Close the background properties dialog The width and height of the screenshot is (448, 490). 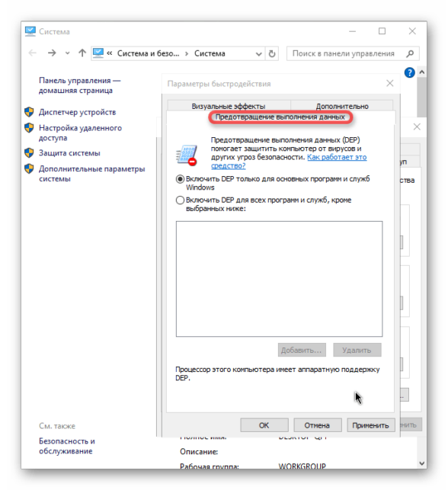pyautogui.click(x=417, y=127)
